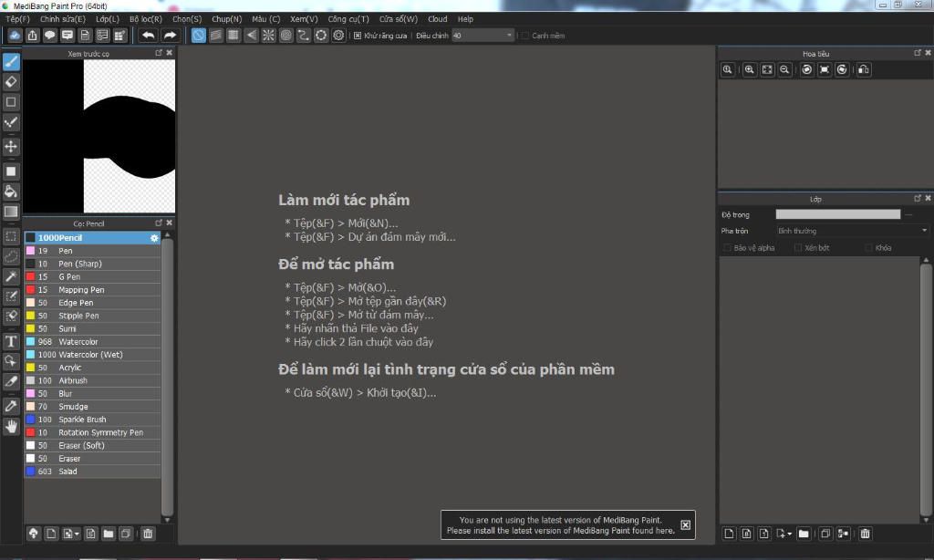Viewport: 934px width, 560px height.
Task: Turn snap off with the blue icon
Action: pos(198,36)
